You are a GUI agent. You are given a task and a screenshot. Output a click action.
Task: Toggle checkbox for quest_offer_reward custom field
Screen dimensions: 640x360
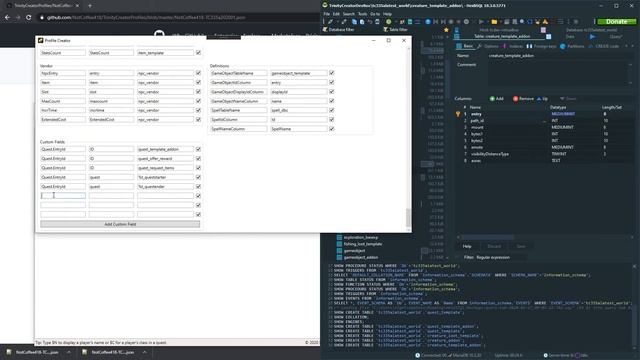(x=198, y=159)
